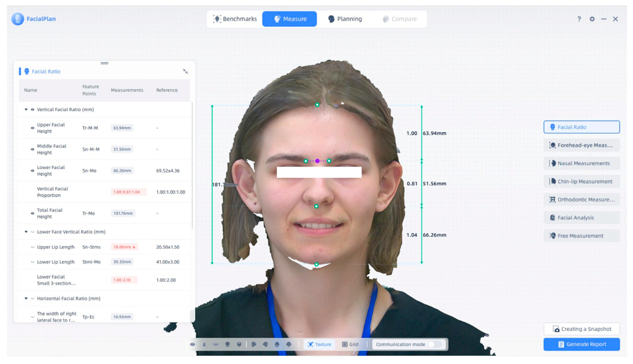Viewport: 633px width, 364px height.
Task: Click the lips view icon in bottom toolbar
Action: coord(216,344)
